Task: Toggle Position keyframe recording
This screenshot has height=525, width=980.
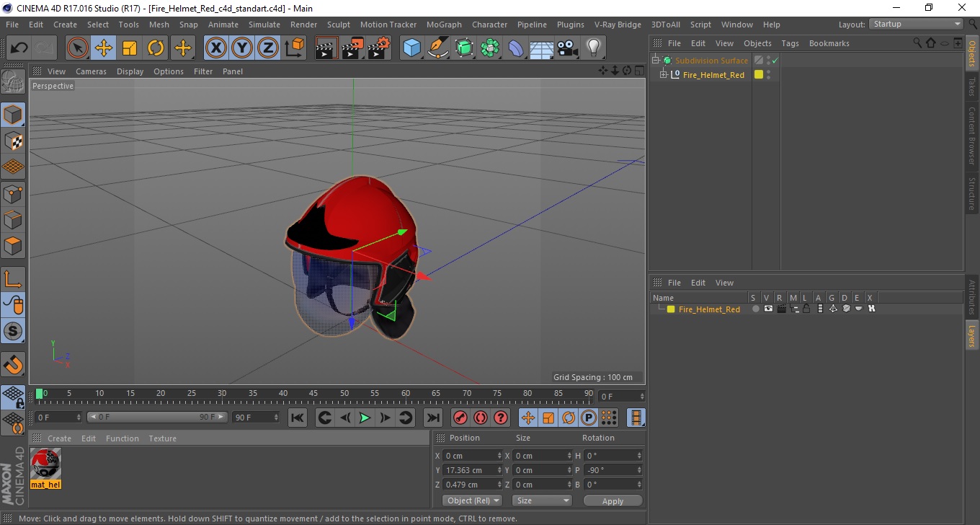Action: click(528, 418)
